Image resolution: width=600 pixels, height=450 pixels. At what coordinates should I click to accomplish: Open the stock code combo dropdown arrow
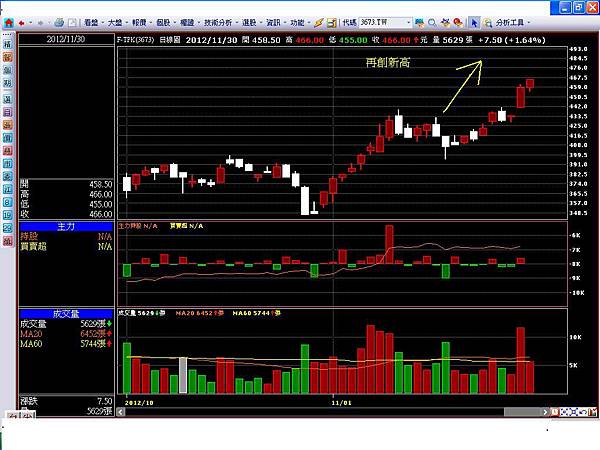(409, 23)
